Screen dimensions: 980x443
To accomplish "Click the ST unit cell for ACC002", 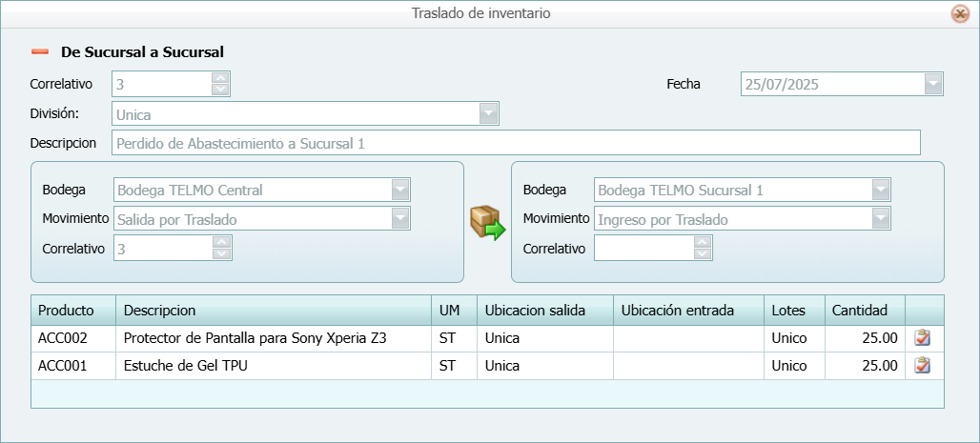I will click(455, 338).
